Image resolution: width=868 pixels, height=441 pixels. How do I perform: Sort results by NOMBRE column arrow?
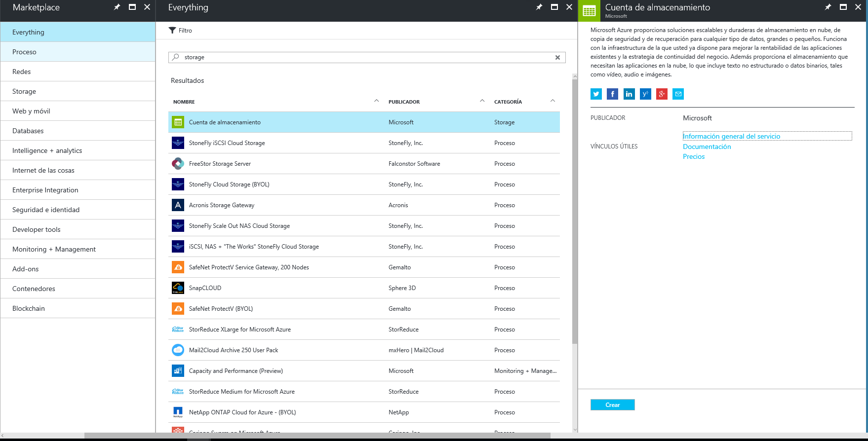(x=377, y=101)
